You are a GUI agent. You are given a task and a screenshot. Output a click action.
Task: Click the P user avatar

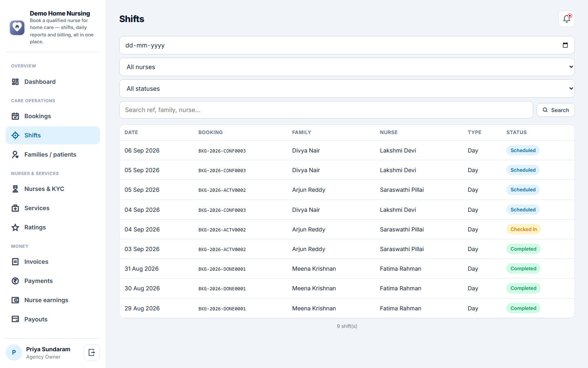[14, 352]
